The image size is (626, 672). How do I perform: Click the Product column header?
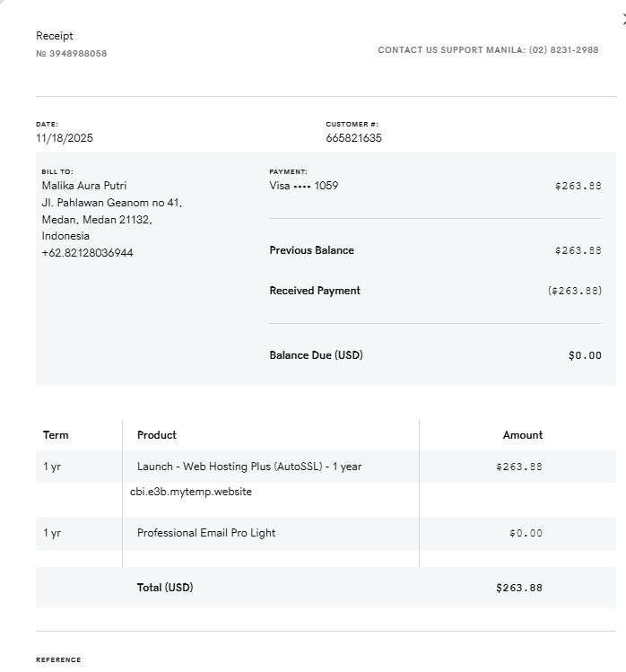click(157, 435)
